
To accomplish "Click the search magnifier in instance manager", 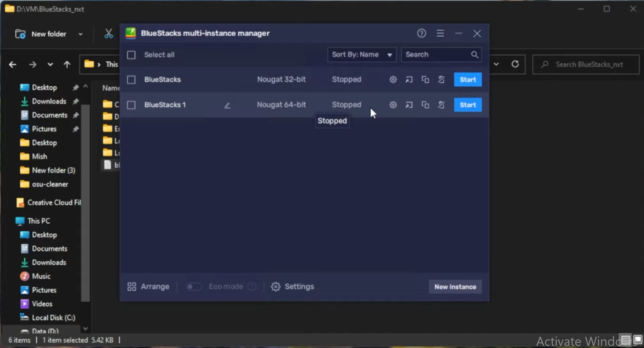I will point(474,54).
